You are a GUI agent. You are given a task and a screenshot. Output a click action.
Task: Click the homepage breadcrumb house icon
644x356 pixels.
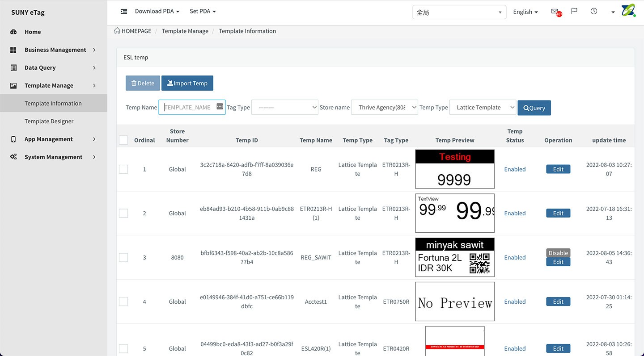coord(117,31)
